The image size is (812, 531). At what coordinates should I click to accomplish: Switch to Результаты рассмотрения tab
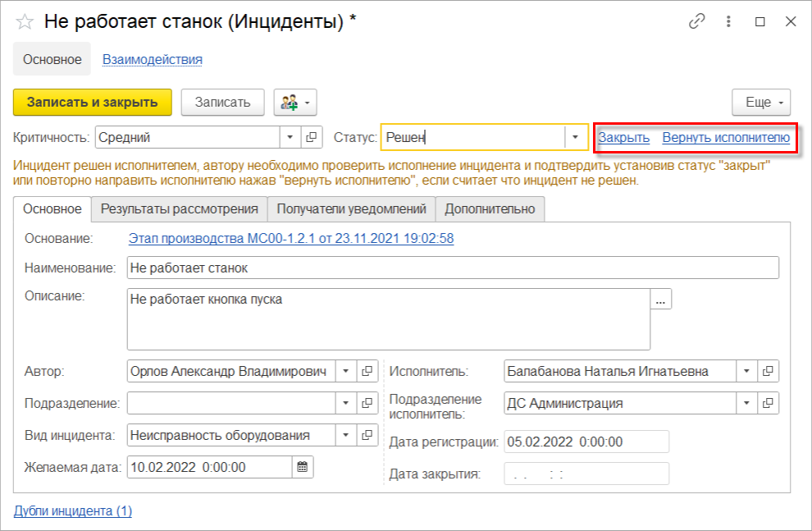pyautogui.click(x=180, y=209)
